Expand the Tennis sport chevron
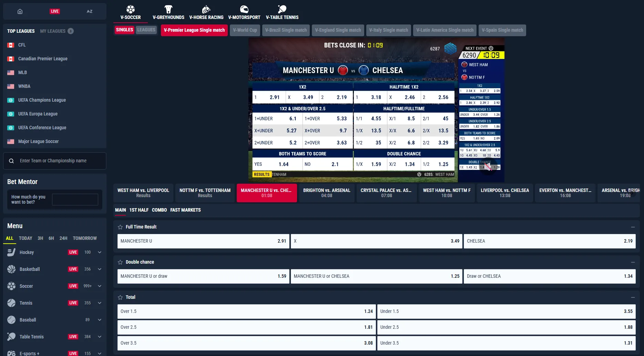This screenshot has height=356, width=644. [100, 303]
